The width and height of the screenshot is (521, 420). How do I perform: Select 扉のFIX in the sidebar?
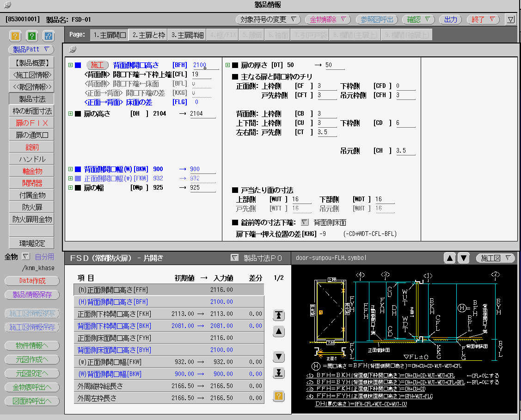(x=32, y=123)
